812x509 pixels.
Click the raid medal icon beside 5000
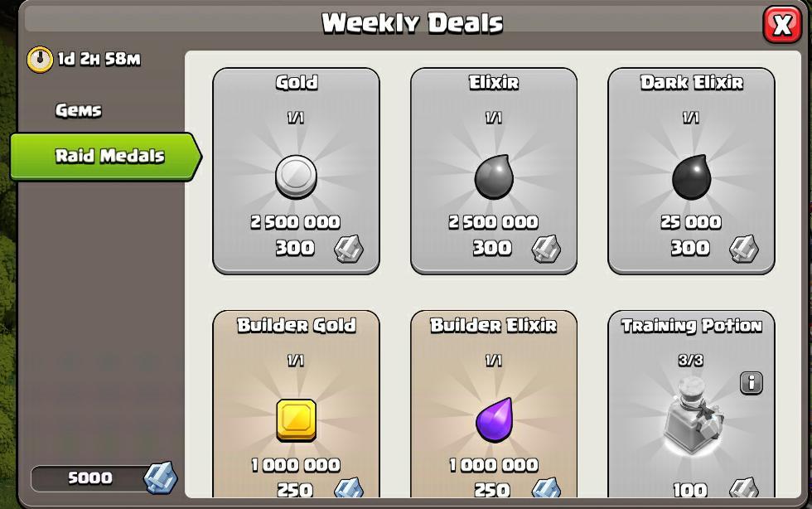160,477
